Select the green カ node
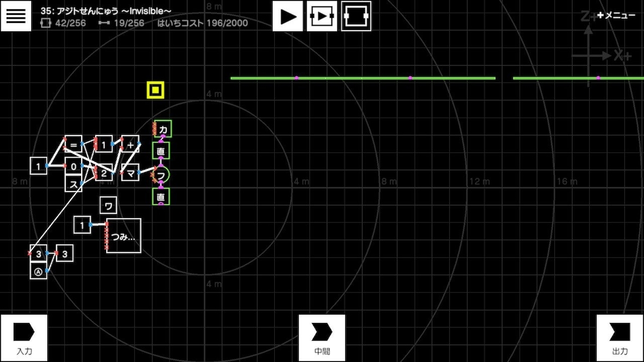 (163, 129)
